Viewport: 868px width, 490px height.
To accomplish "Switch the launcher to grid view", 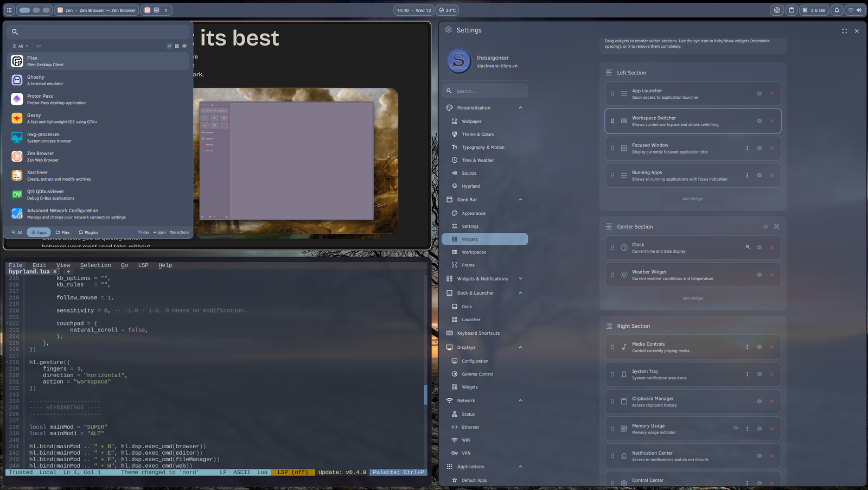I will coord(177,46).
